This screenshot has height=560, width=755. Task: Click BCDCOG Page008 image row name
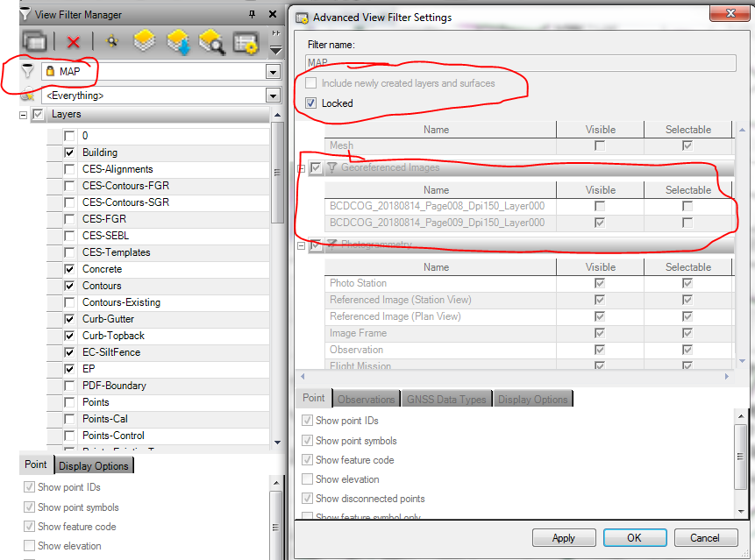pos(438,206)
